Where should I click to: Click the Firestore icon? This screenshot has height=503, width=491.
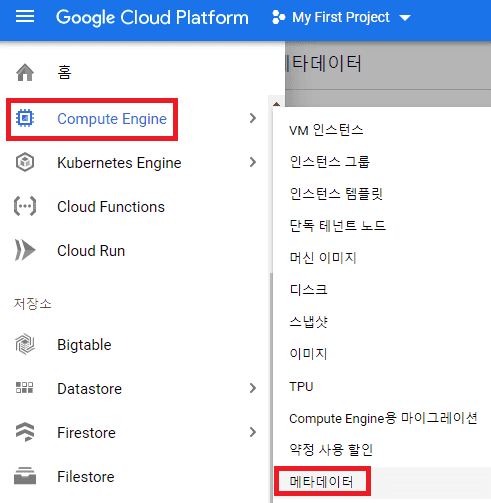coord(25,432)
